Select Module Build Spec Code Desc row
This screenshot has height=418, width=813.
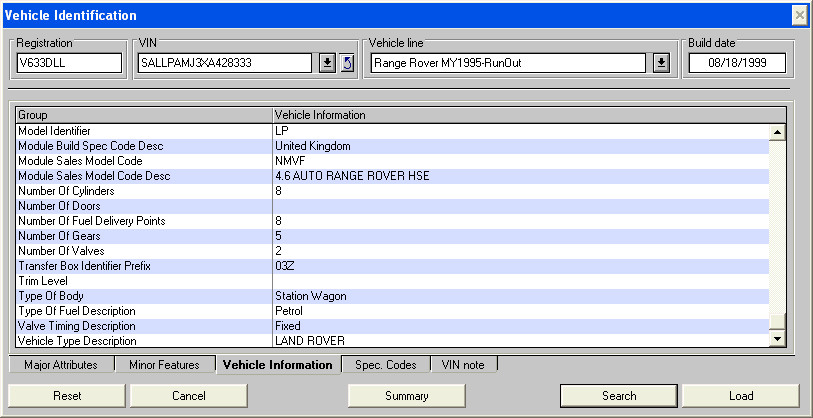[393, 146]
